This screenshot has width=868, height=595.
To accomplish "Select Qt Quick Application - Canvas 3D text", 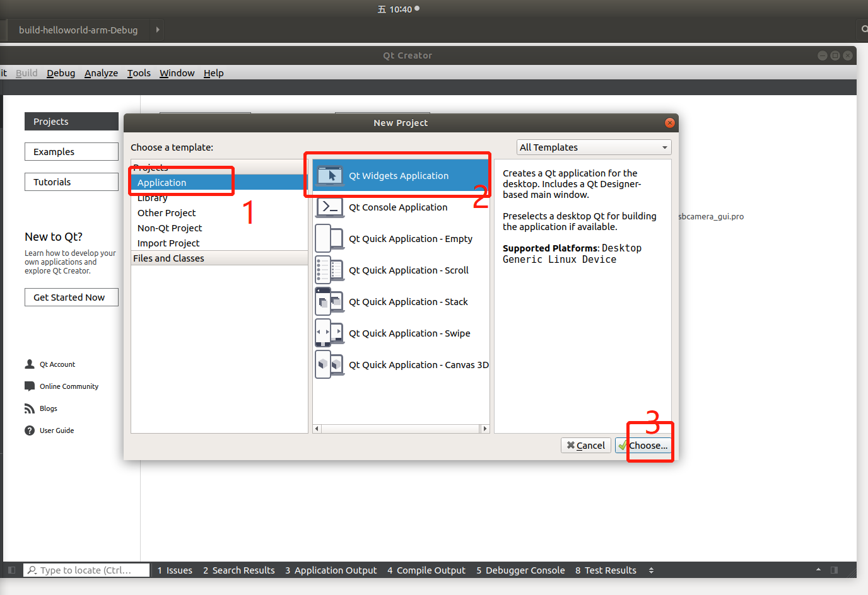I will click(x=419, y=365).
